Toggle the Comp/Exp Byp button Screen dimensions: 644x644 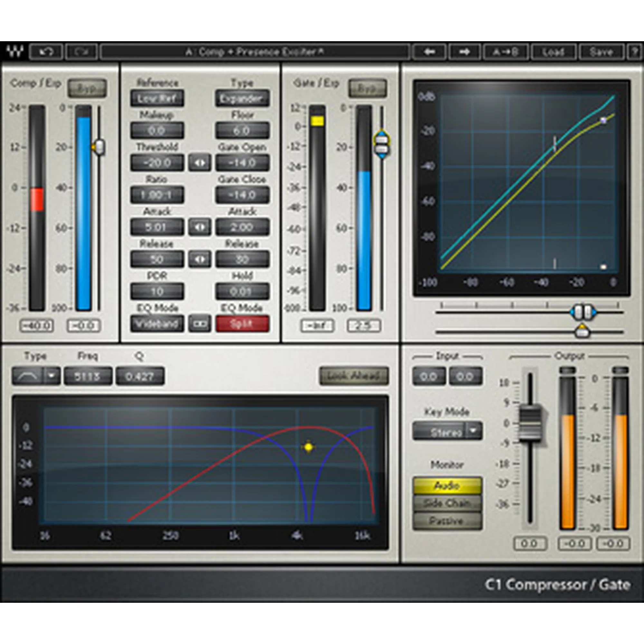click(x=87, y=88)
